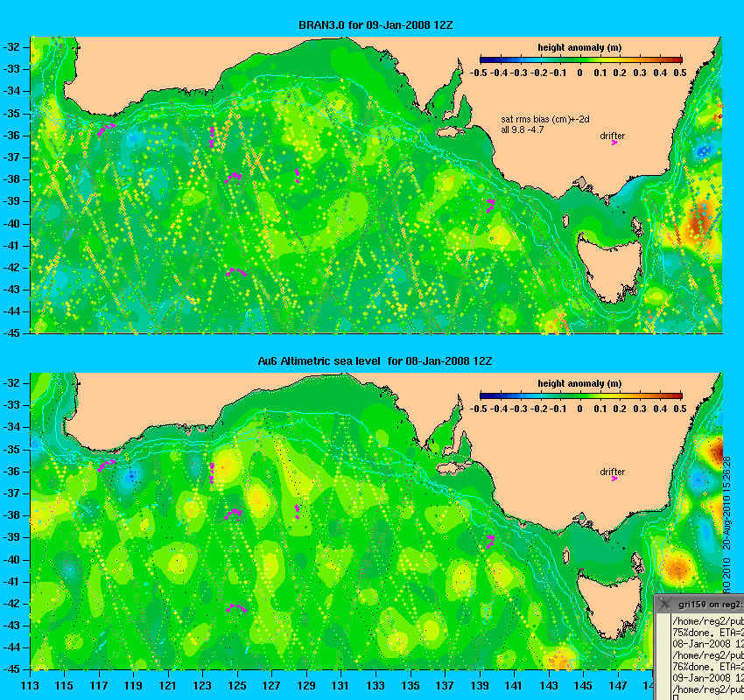Screen dimensions: 744x700
Task: Click latitude label -45 on the top plot
Action: pos(11,333)
